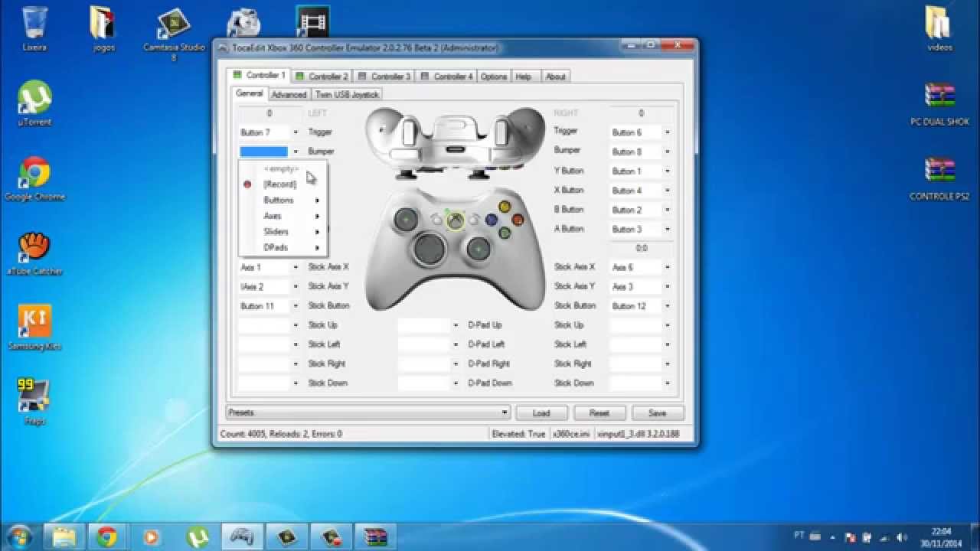Click the Xbox guide button on controller image
Viewport: 980px width, 551px height.
pos(456,221)
